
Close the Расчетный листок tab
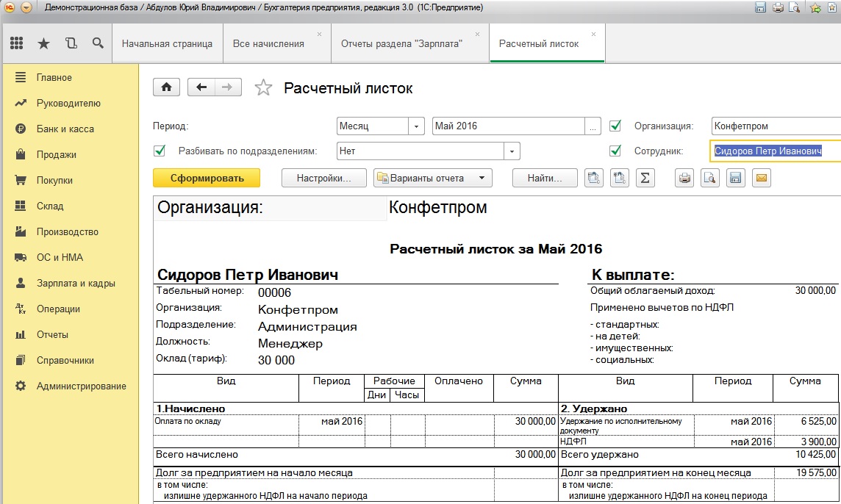coord(593,35)
